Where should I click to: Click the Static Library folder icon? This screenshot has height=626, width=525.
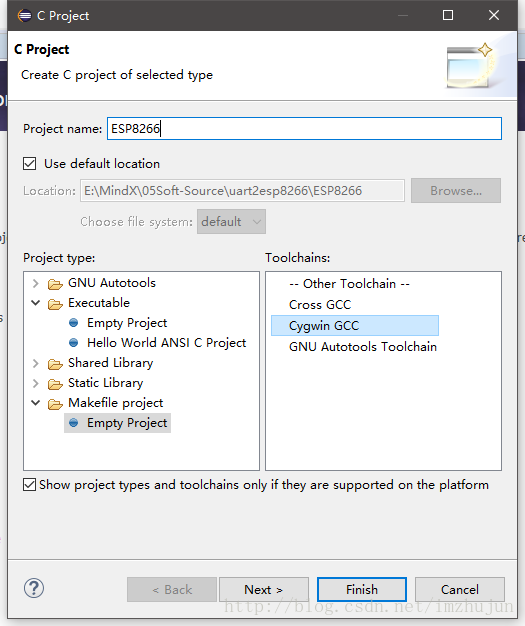click(55, 384)
